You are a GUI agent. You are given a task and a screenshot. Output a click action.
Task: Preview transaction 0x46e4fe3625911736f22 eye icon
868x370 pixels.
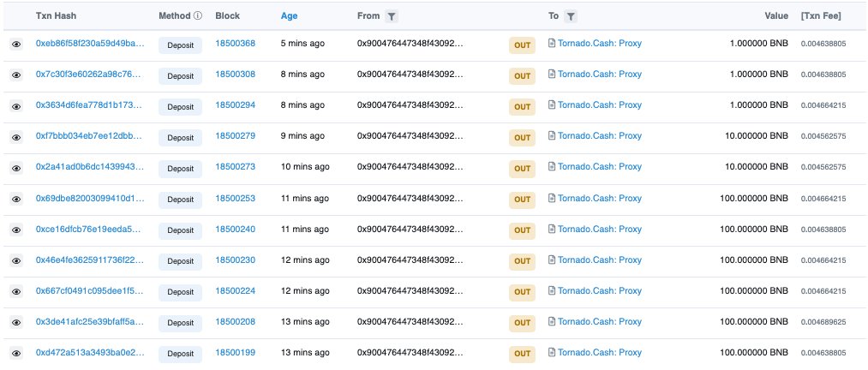pos(16,261)
